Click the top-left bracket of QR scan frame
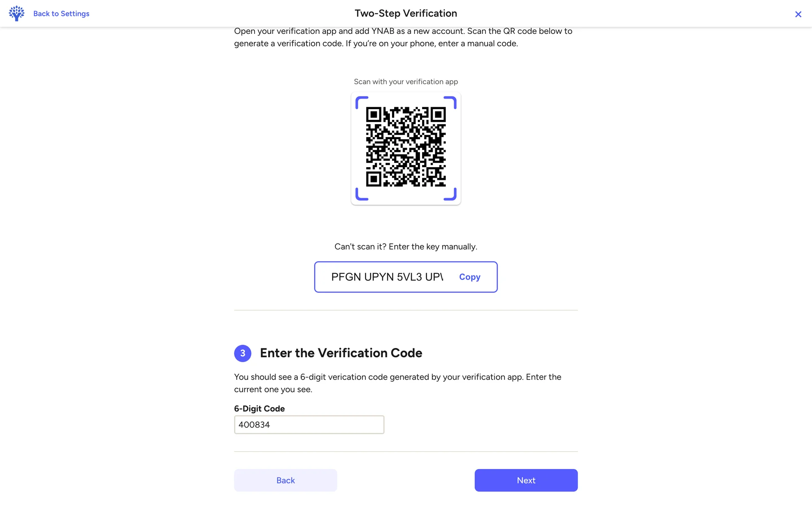This screenshot has height=508, width=812. pyautogui.click(x=361, y=102)
